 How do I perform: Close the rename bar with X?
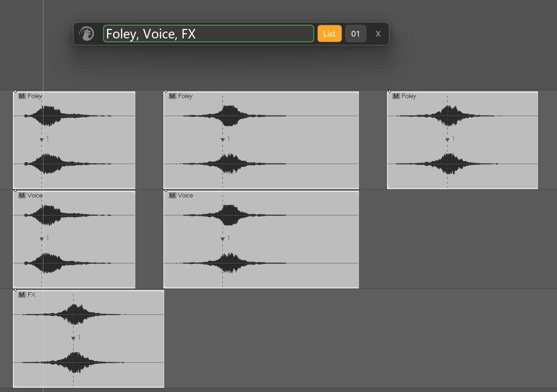378,34
